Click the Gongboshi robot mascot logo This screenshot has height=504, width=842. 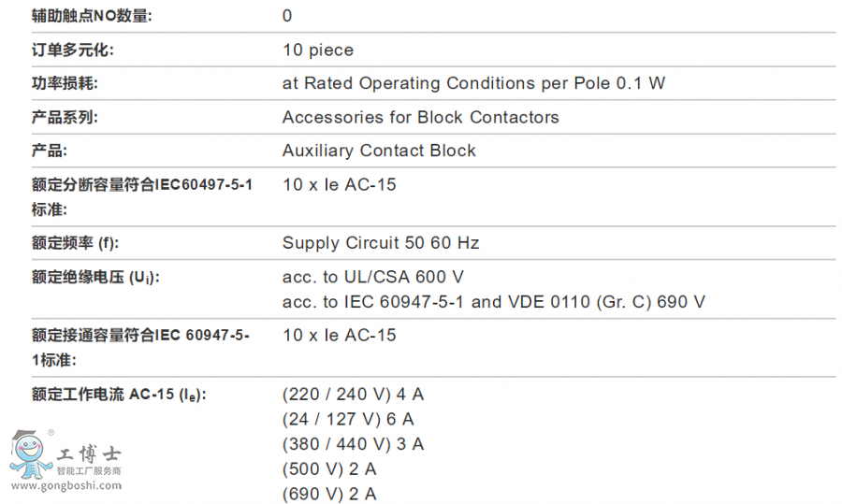click(30, 454)
